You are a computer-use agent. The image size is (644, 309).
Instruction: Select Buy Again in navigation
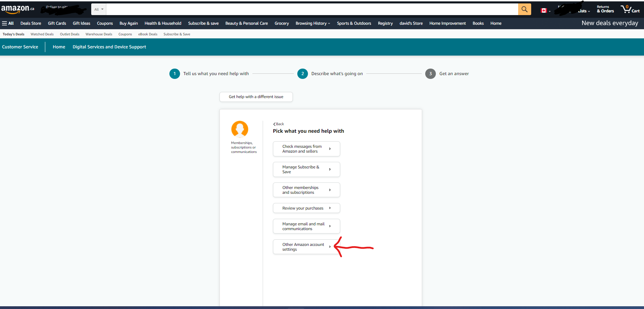[x=129, y=23]
